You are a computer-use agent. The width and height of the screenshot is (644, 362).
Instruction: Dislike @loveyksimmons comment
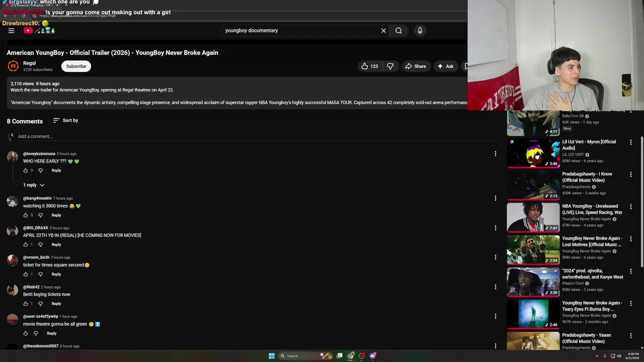tap(41, 170)
